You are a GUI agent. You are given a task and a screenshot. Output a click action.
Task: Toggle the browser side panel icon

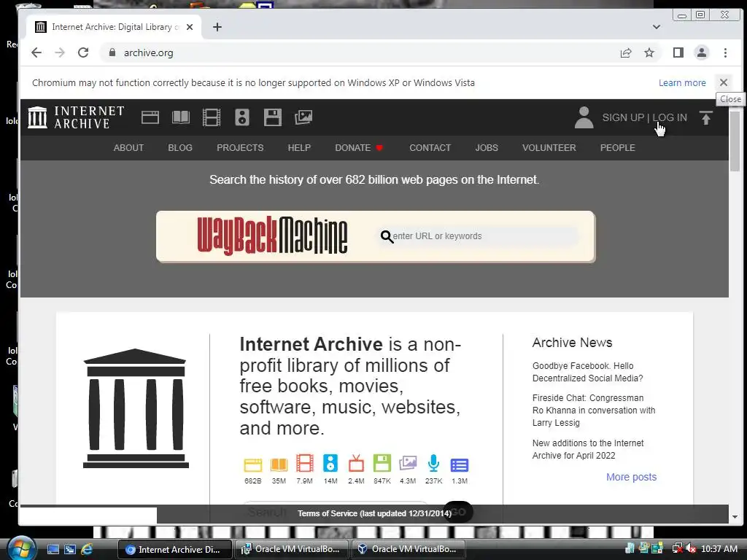678,52
